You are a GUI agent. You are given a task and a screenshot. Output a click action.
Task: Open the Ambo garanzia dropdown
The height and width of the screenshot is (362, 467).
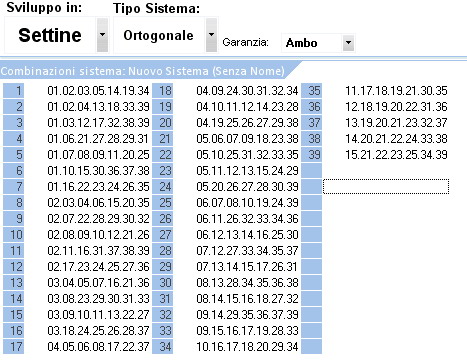(348, 43)
